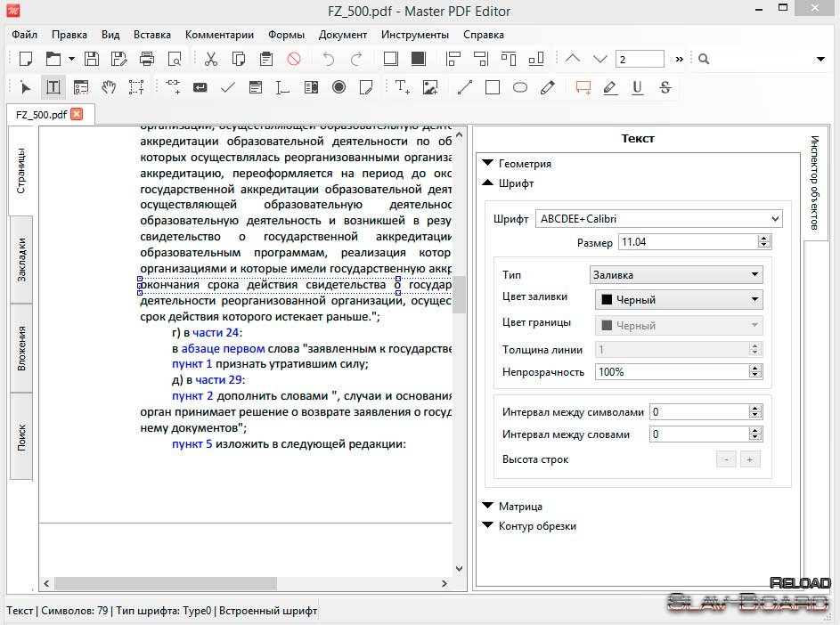Switch to the Вложения side tab
The image size is (840, 625).
point(20,348)
